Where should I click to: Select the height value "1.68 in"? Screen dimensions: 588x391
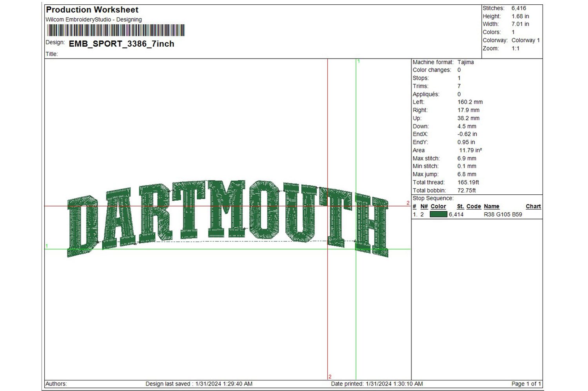point(520,16)
